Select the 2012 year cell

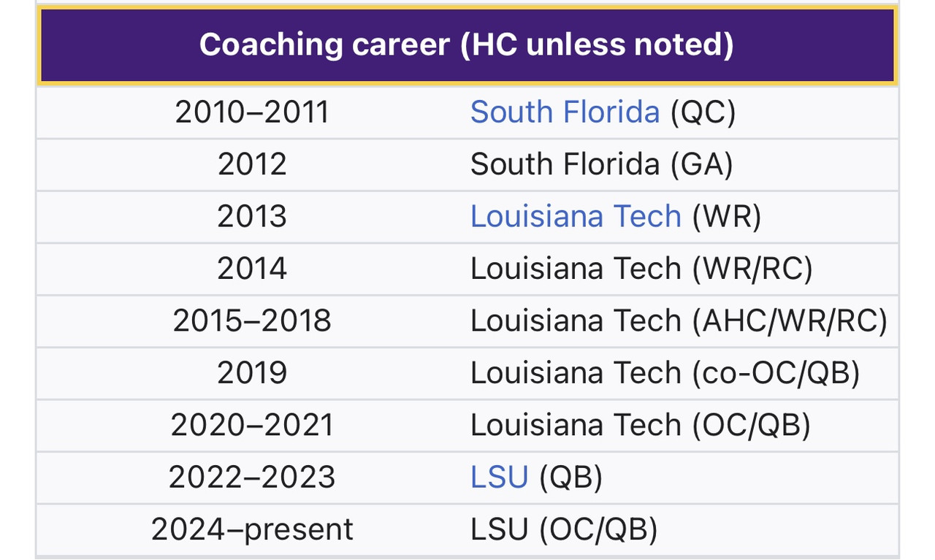tap(252, 165)
